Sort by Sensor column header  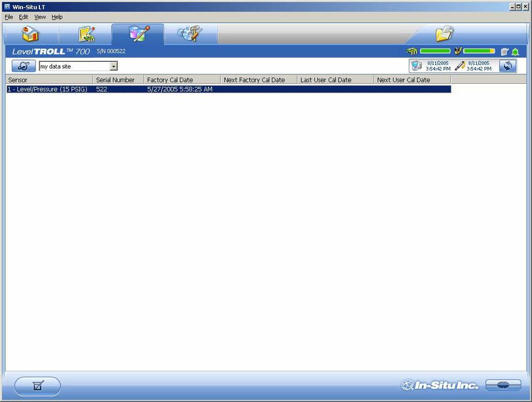click(x=49, y=80)
